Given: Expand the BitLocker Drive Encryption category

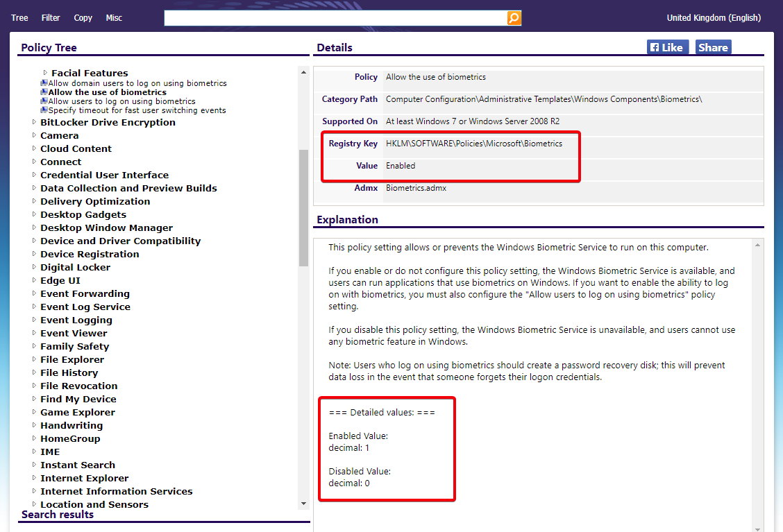Looking at the screenshot, I should [34, 121].
